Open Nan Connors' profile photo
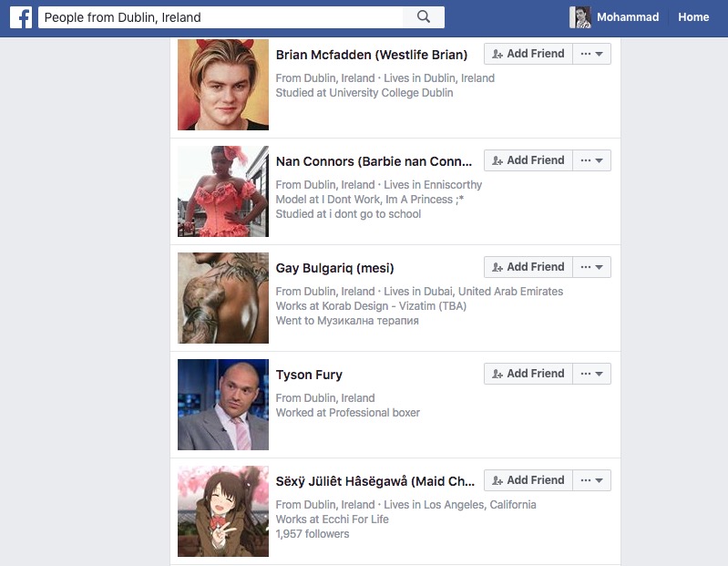The image size is (728, 566). pos(223,191)
